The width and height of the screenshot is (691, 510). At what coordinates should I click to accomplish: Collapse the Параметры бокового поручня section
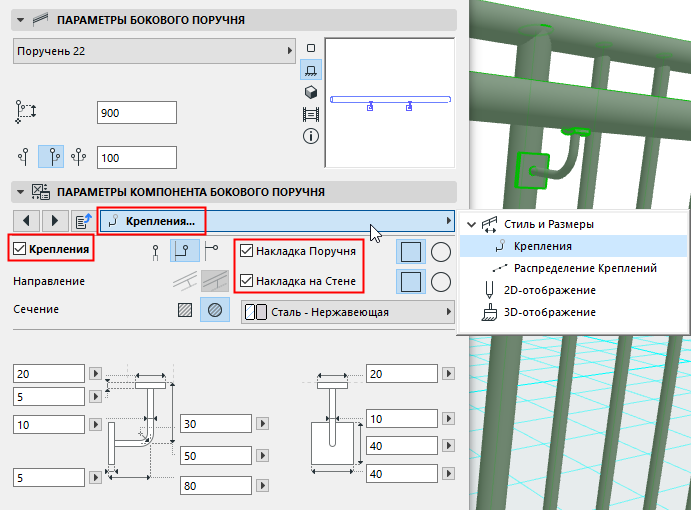[20, 20]
